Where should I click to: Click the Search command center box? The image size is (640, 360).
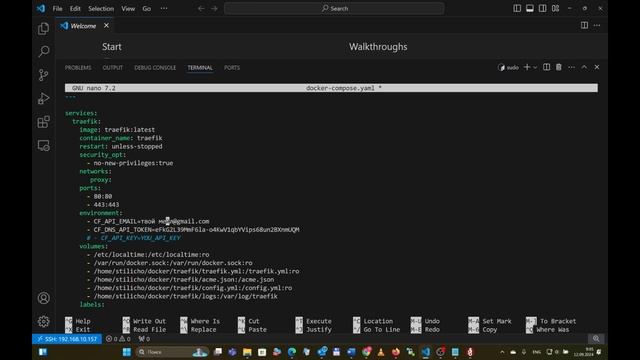click(x=334, y=9)
